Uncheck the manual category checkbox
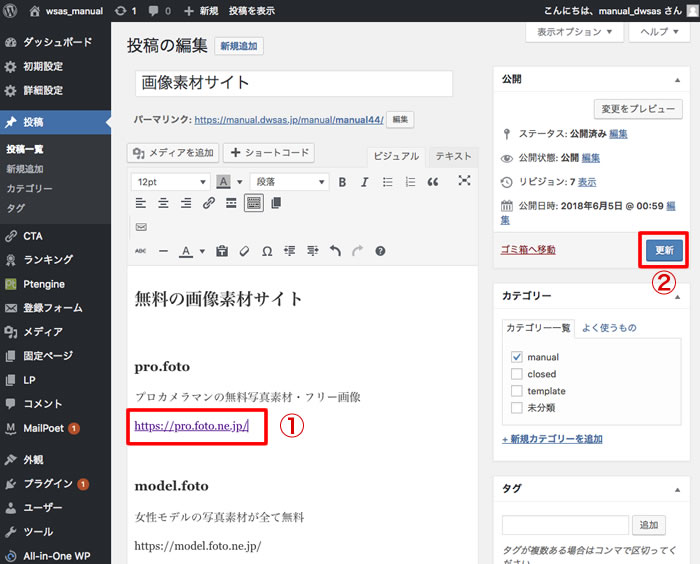Screen dimensions: 700x564 pyautogui.click(x=517, y=357)
